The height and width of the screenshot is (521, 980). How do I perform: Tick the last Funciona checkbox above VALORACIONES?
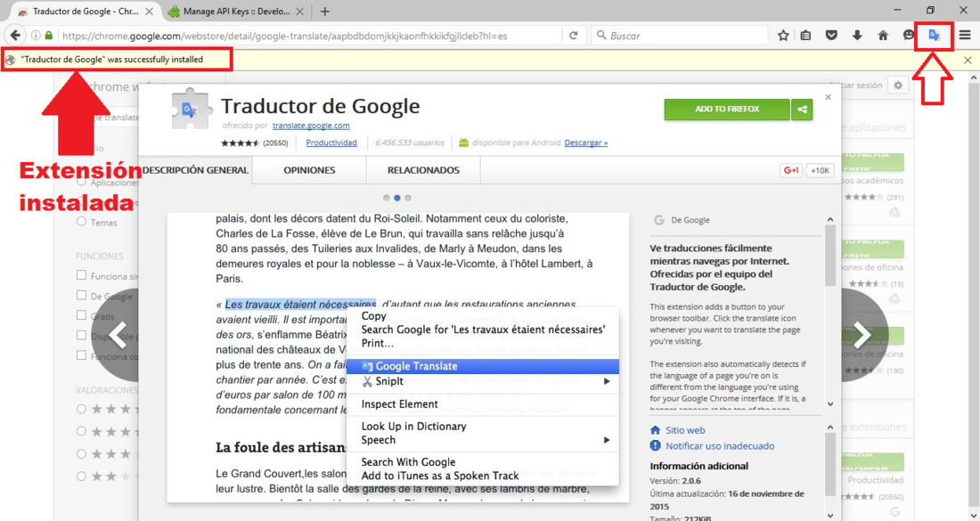coord(81,354)
